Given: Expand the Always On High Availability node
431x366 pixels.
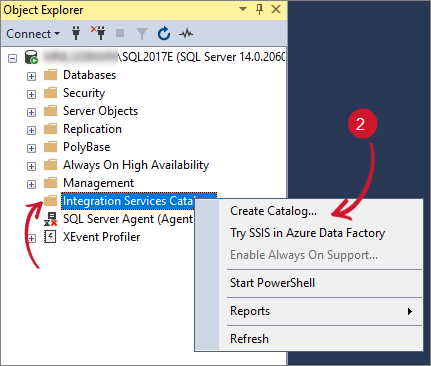Looking at the screenshot, I should pos(31,166).
